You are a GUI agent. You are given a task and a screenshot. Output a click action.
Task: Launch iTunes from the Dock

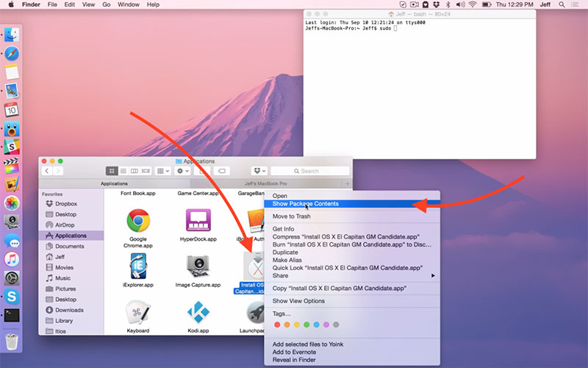pos(12,260)
